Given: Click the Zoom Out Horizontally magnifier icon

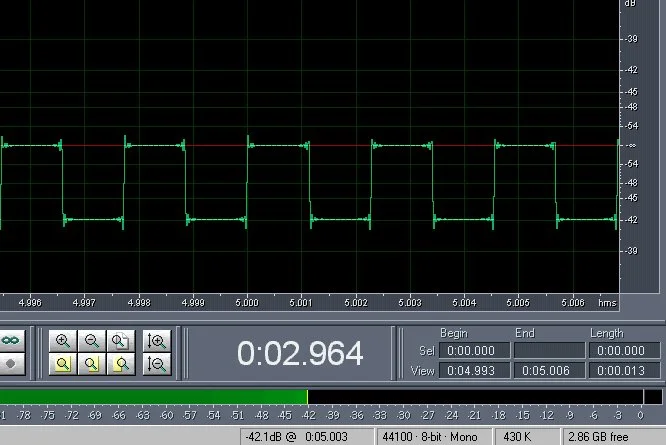Looking at the screenshot, I should (x=92, y=341).
